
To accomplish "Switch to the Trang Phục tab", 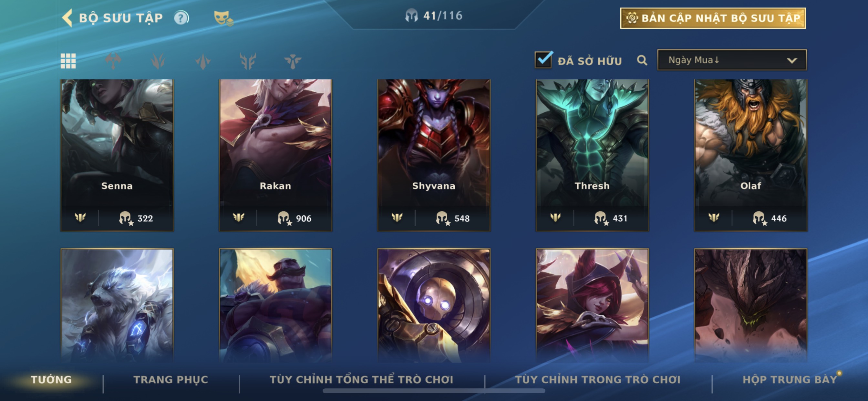I will point(171,379).
